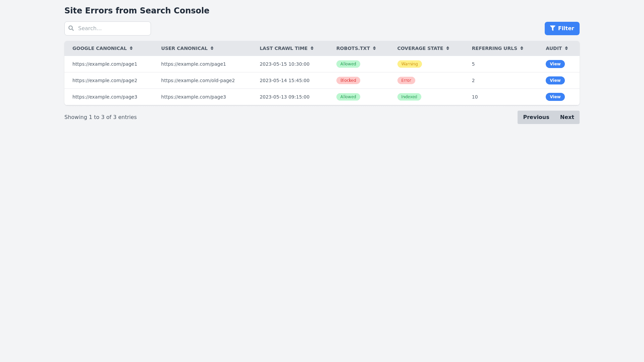Click the red Error coverage badge
Viewport: 644px width, 362px height.
coord(406,80)
